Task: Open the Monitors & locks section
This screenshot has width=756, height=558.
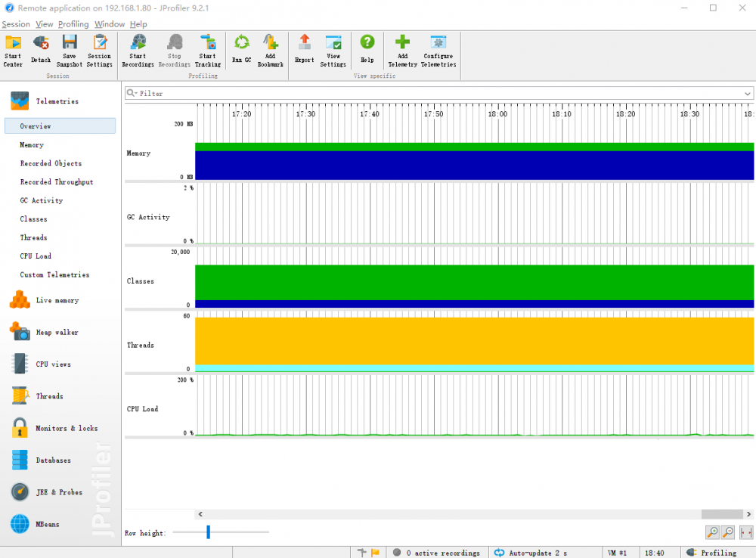Action: point(67,429)
